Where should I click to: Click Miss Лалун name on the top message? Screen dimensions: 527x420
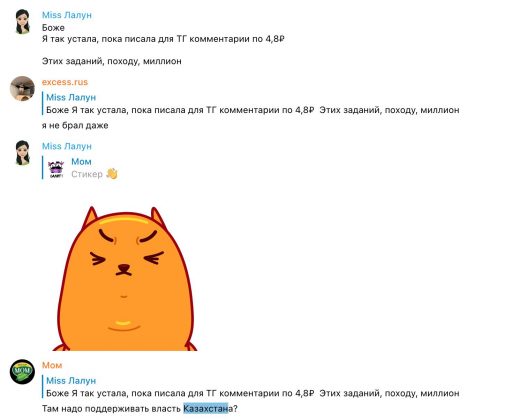tap(67, 15)
